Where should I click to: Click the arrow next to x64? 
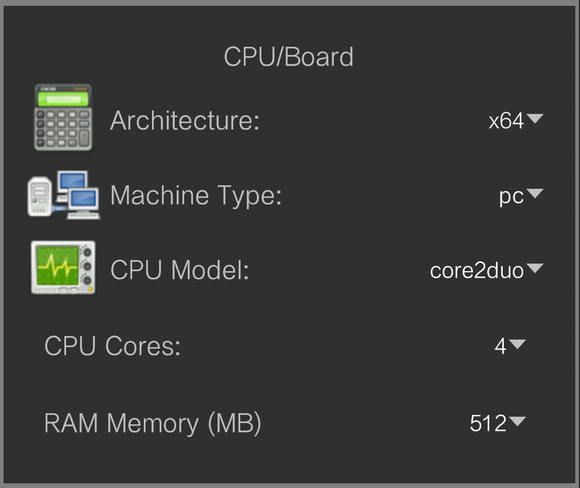coord(535,118)
